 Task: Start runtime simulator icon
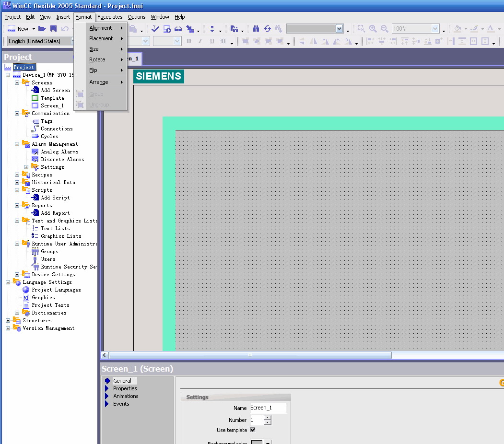coord(167,29)
